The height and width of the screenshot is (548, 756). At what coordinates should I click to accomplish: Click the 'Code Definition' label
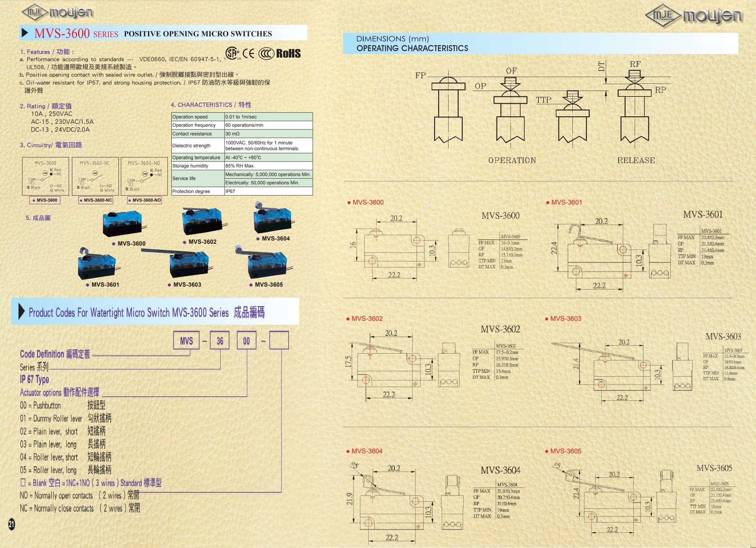click(55, 354)
